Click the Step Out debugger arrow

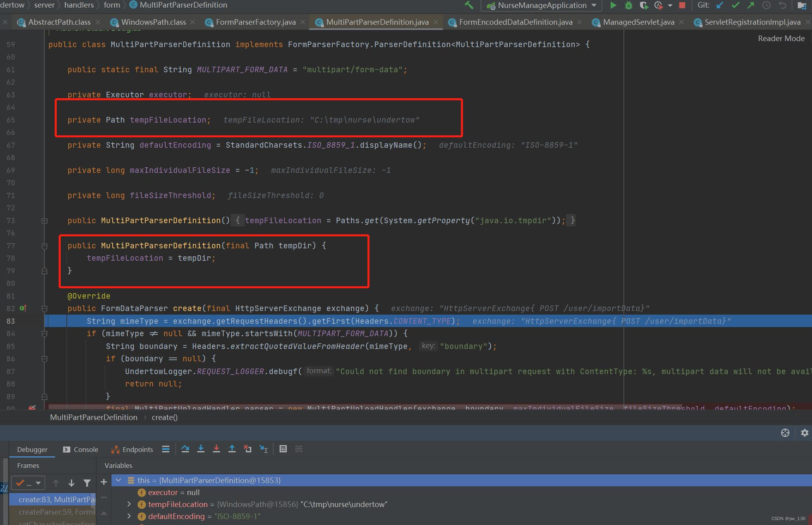coord(232,449)
